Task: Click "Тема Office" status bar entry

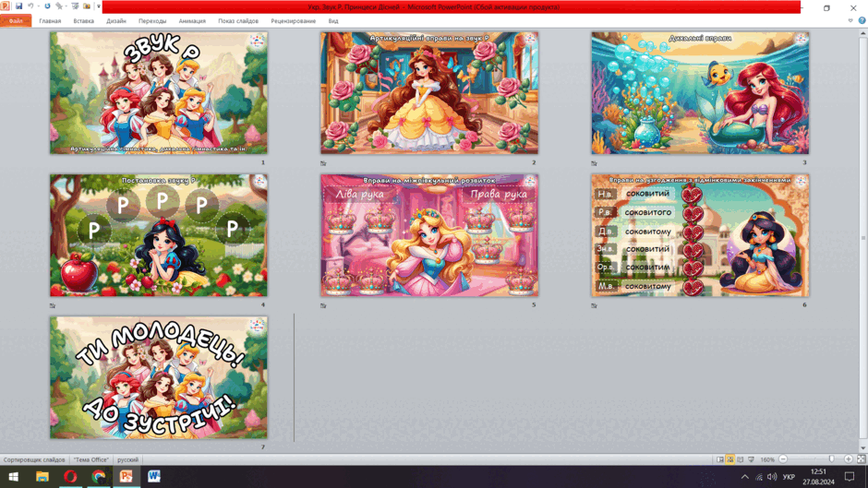Action: [91, 459]
